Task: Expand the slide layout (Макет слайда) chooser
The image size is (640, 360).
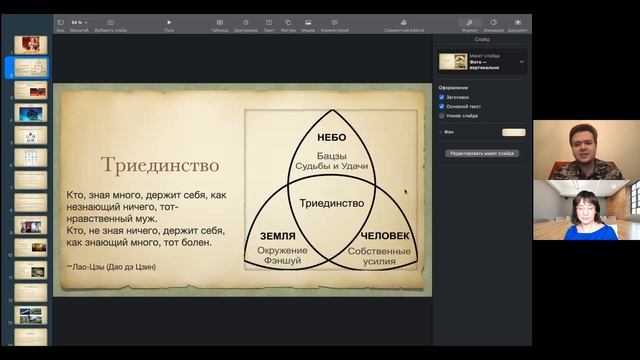Action: [522, 62]
